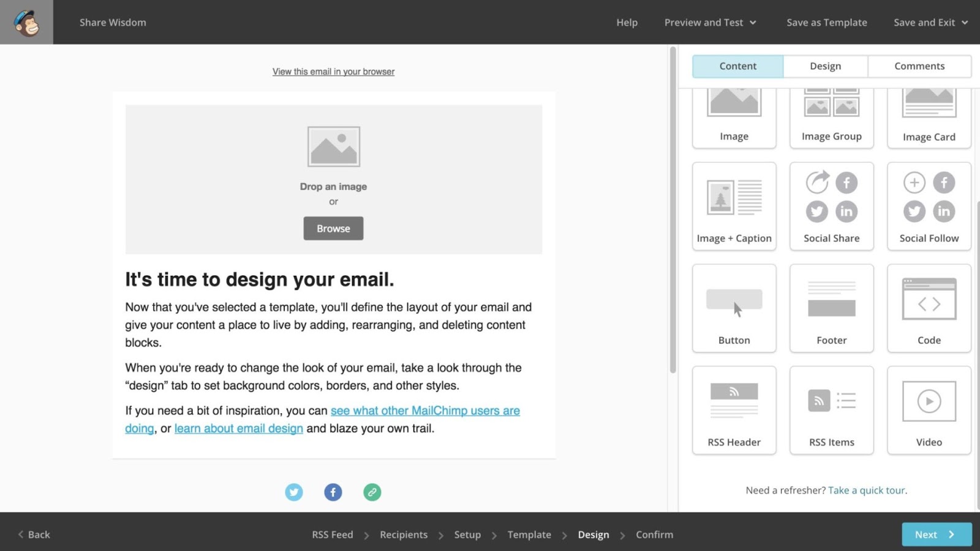Open the Comments tab
Viewport: 980px width, 551px height.
919,66
